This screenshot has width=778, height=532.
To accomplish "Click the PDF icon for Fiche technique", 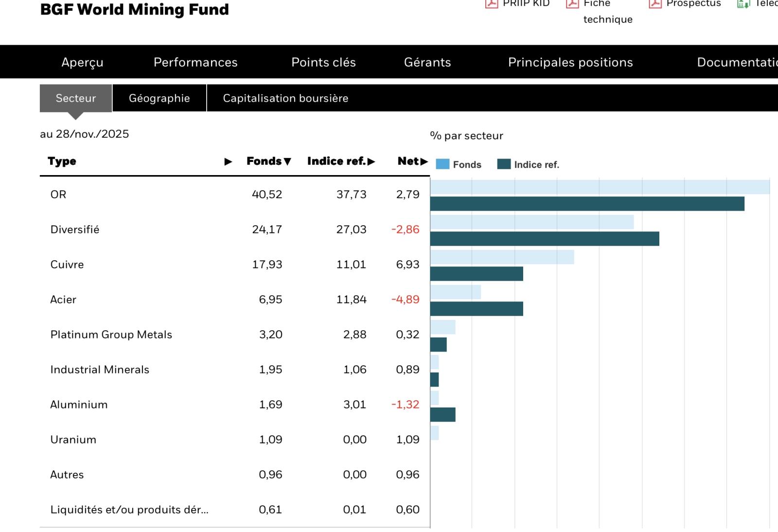I will (x=572, y=4).
